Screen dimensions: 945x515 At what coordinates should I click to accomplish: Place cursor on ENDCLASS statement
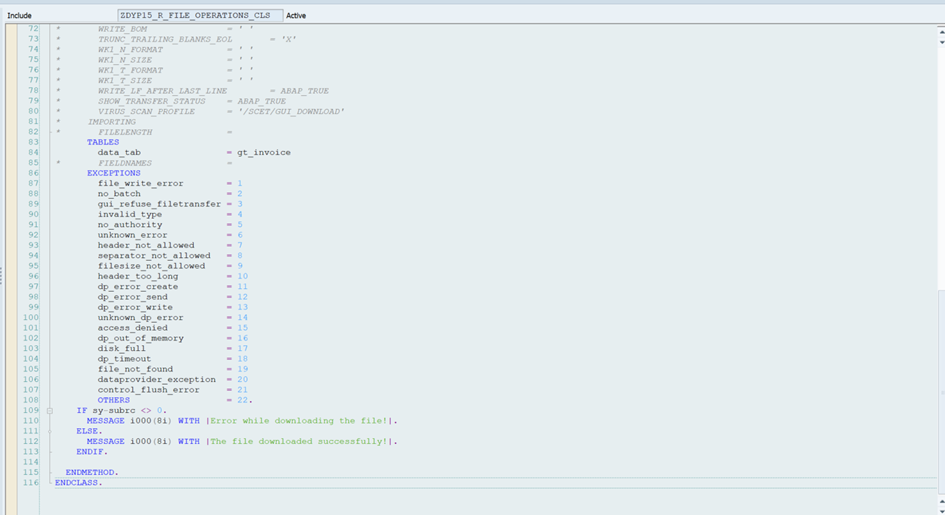[78, 482]
